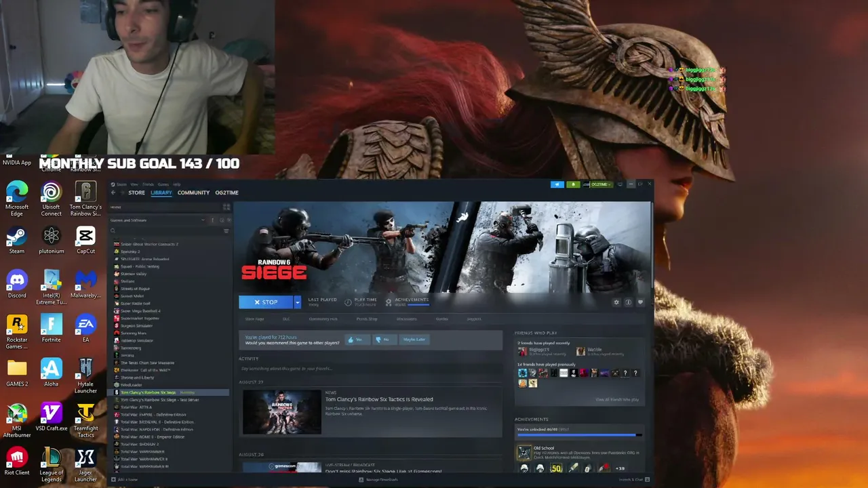Open Fortnite desktop shortcut

(x=51, y=329)
